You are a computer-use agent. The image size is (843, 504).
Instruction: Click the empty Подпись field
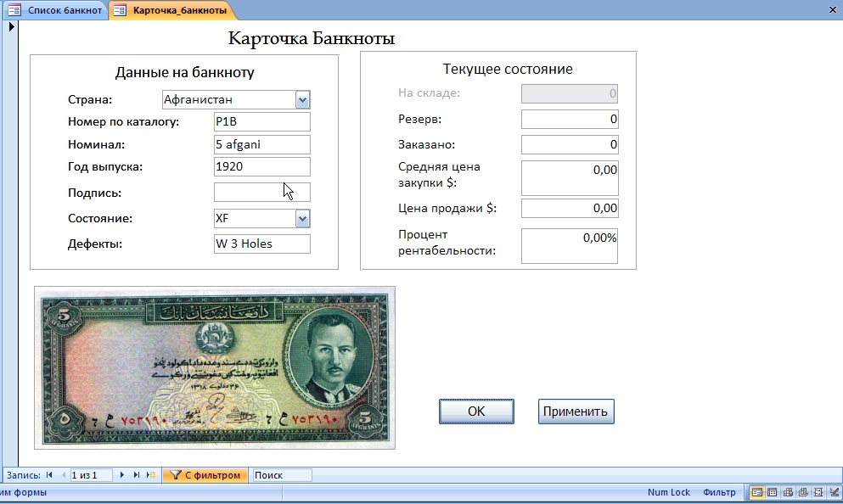(261, 193)
